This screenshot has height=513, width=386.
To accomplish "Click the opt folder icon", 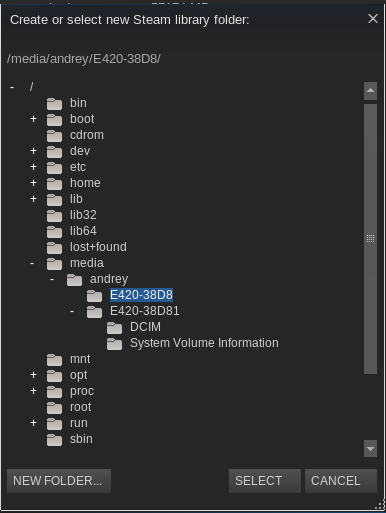I will click(54, 376).
